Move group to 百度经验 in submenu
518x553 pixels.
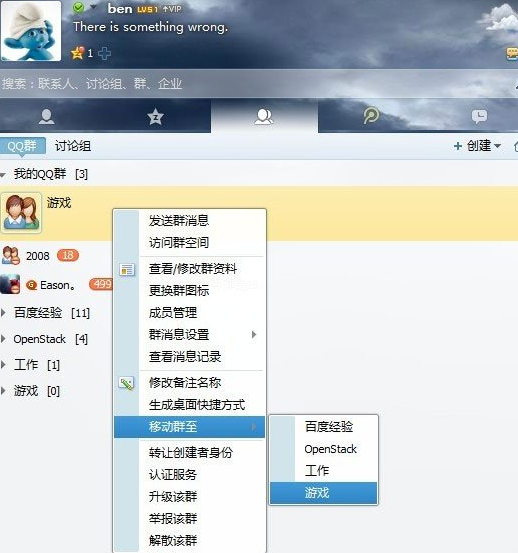coord(323,427)
